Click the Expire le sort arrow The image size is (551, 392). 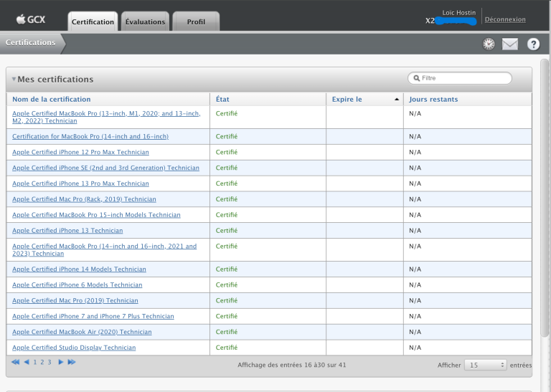(397, 100)
